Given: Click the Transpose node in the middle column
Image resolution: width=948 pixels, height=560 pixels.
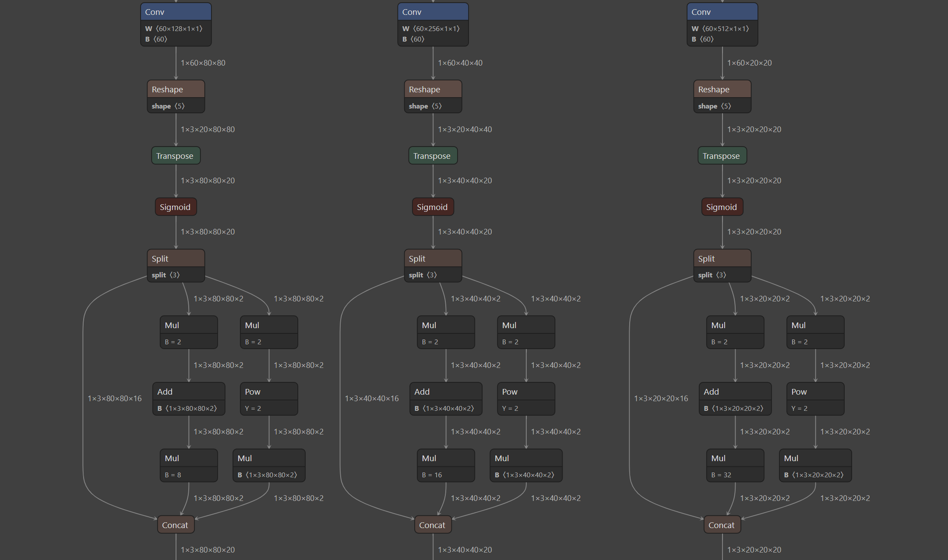Looking at the screenshot, I should point(433,156).
